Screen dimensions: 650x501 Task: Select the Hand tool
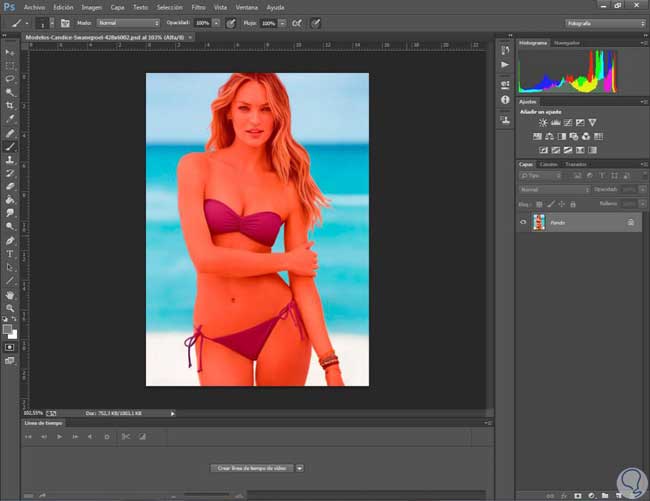(x=10, y=295)
